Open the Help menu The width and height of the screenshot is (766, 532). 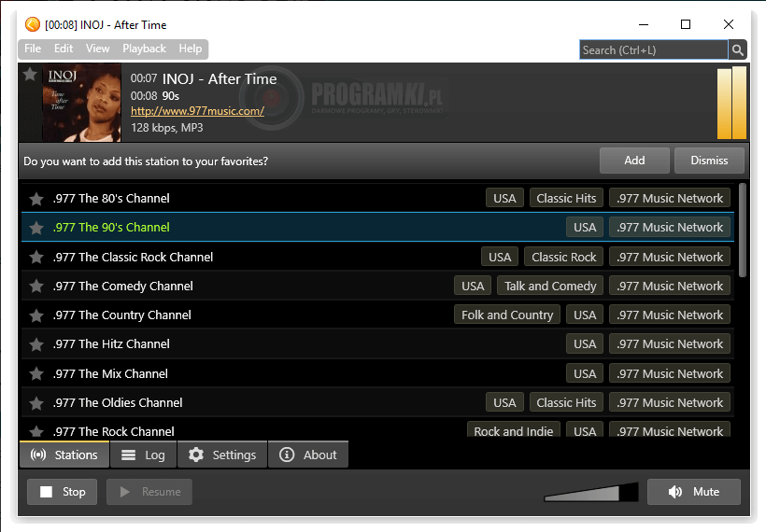[x=190, y=49]
